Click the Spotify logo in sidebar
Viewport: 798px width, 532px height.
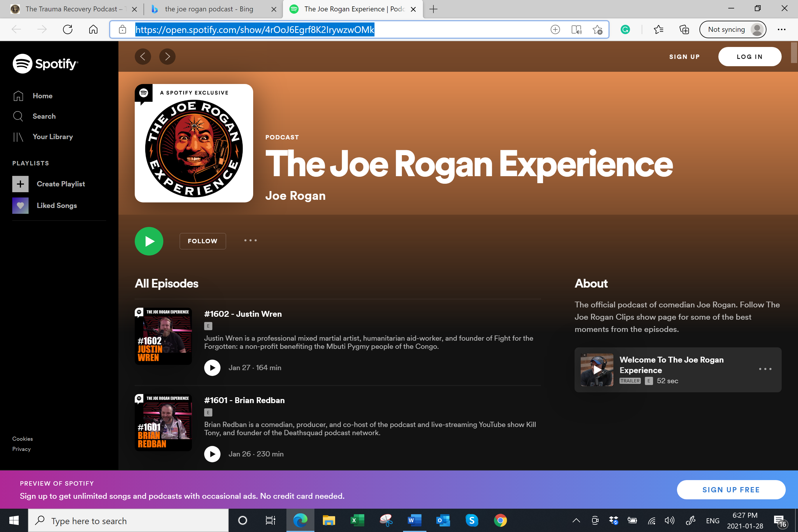[x=45, y=64]
